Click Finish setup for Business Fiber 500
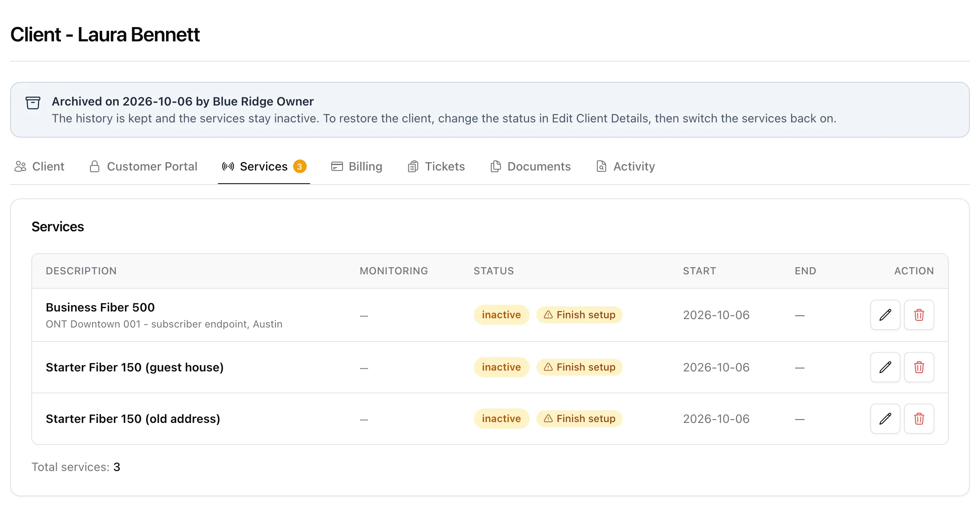 point(579,315)
